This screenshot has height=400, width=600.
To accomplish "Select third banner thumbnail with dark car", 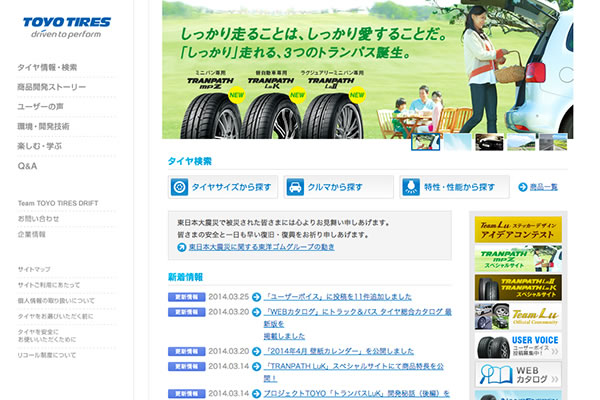I will (x=489, y=142).
